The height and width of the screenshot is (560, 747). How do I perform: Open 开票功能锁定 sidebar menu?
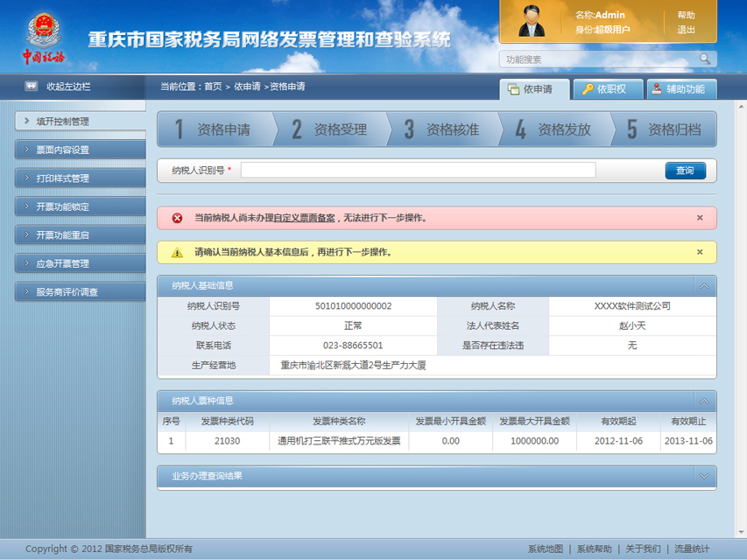pos(81,206)
